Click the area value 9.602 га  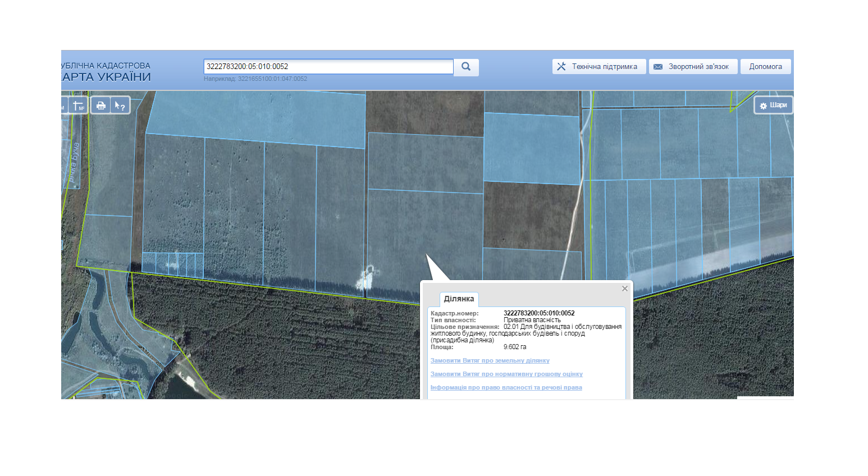515,347
